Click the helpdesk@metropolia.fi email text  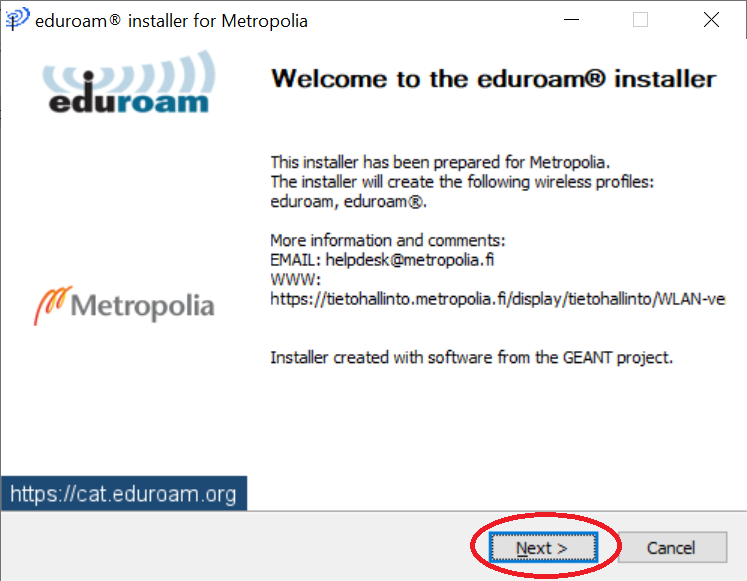click(409, 260)
